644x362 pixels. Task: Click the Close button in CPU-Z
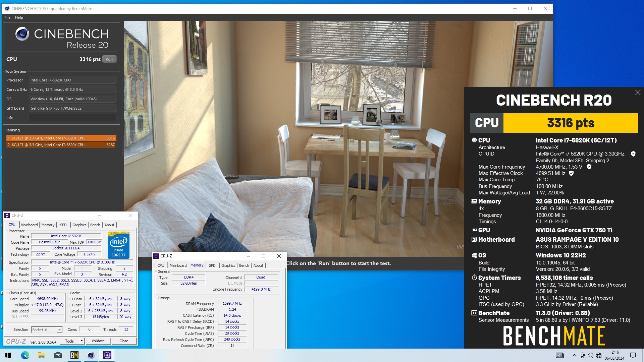click(x=124, y=341)
